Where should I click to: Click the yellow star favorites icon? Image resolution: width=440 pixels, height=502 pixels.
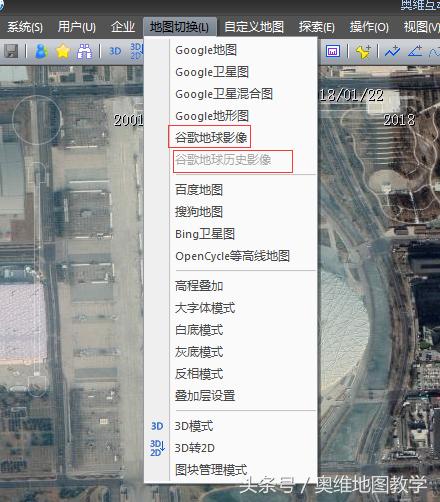[63, 51]
